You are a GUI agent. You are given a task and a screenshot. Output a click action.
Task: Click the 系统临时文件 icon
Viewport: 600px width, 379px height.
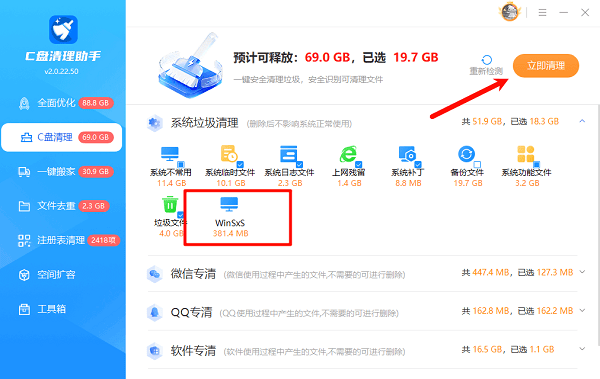[229, 154]
